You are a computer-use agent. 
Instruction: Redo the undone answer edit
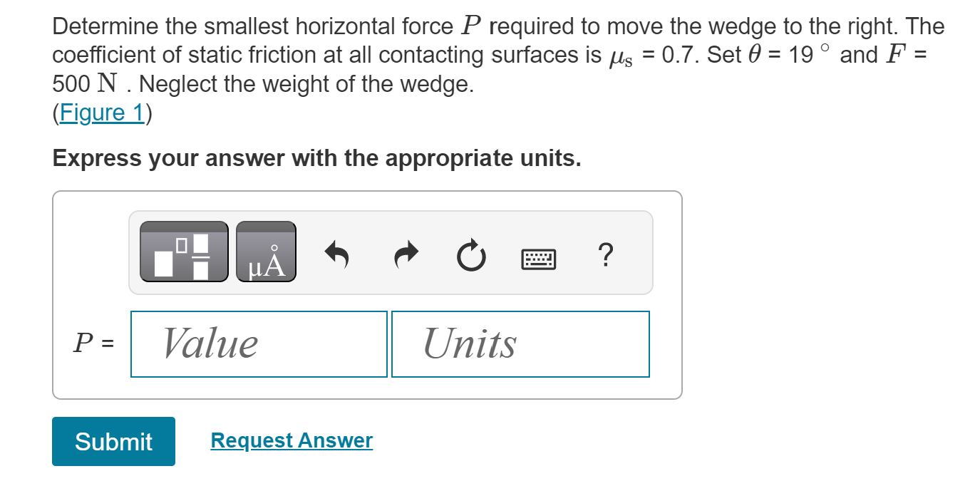tap(404, 257)
